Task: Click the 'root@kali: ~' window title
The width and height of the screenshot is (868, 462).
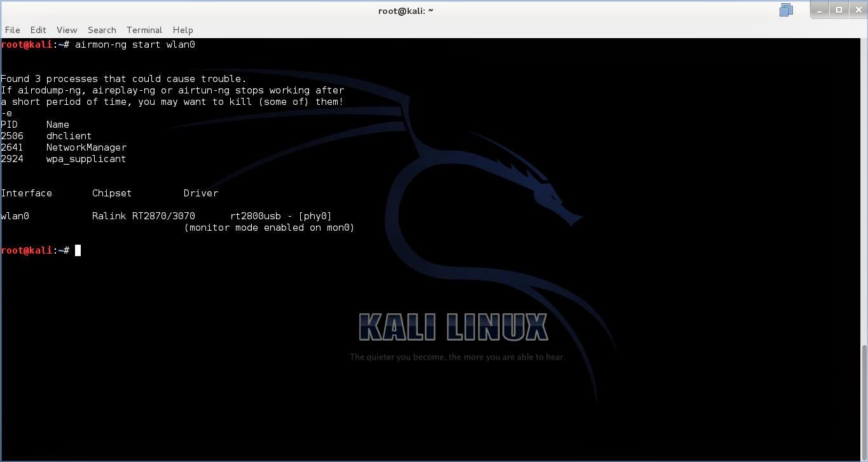Action: [x=406, y=11]
